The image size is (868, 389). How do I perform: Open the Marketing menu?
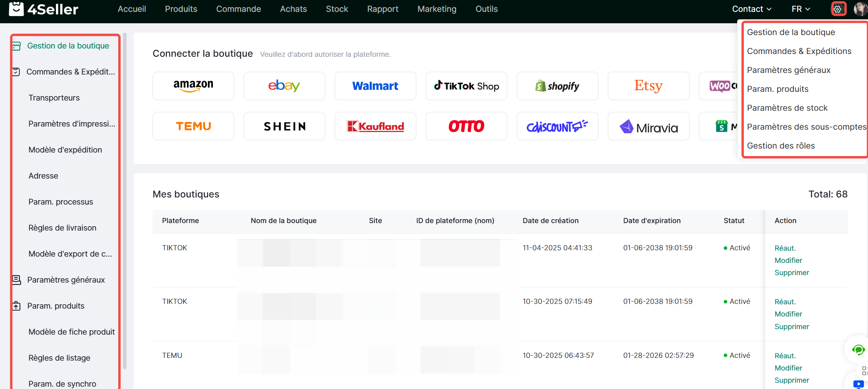click(x=437, y=9)
